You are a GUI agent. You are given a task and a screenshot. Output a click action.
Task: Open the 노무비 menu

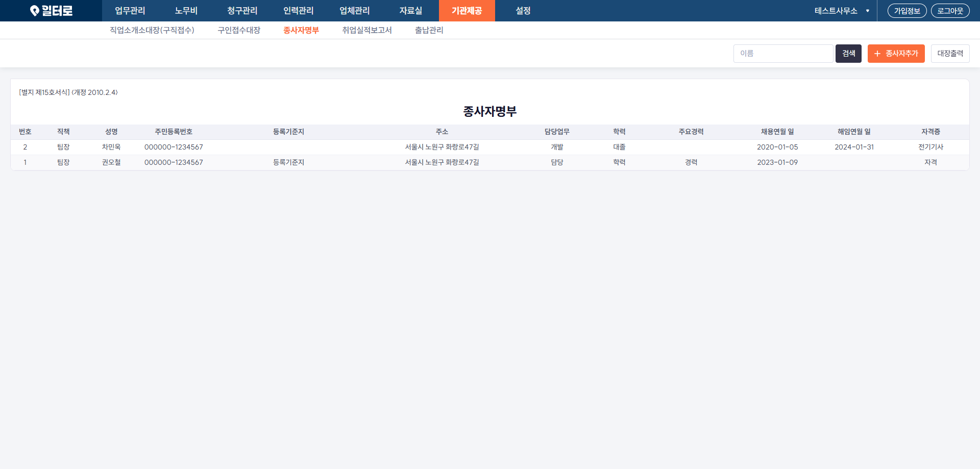(186, 11)
